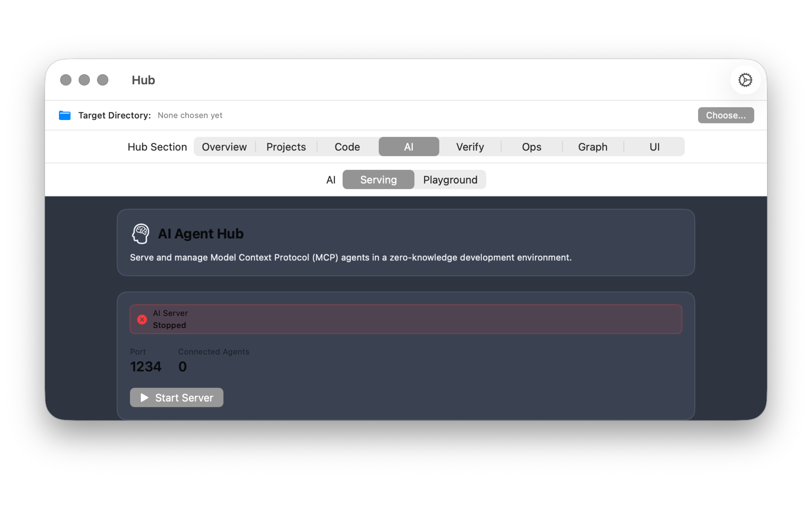This screenshot has width=812, height=508.
Task: Click the 'Connected Agents' label
Action: click(x=214, y=351)
